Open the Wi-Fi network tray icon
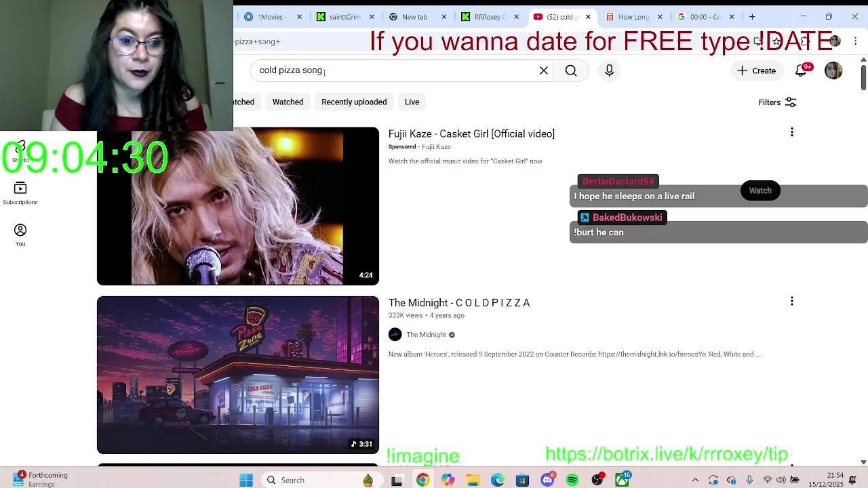Screen dimensions: 868x488 768,480
